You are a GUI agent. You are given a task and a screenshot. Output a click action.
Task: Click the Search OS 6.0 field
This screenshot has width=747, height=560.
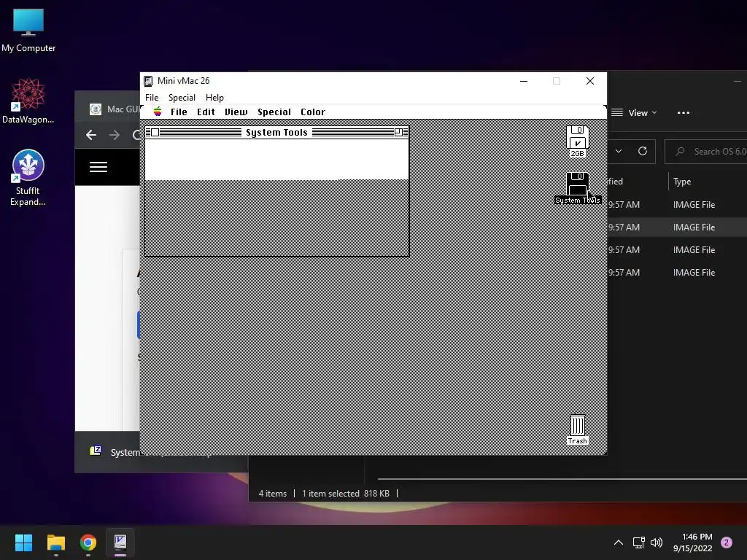(706, 152)
